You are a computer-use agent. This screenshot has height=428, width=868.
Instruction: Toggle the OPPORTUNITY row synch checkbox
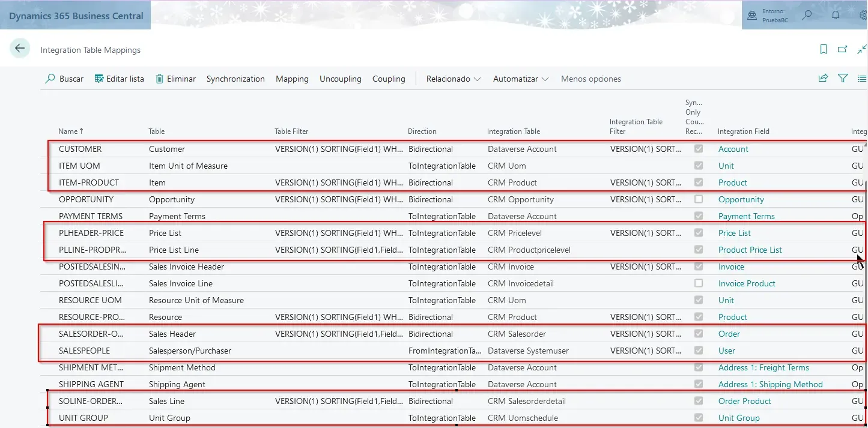698,199
